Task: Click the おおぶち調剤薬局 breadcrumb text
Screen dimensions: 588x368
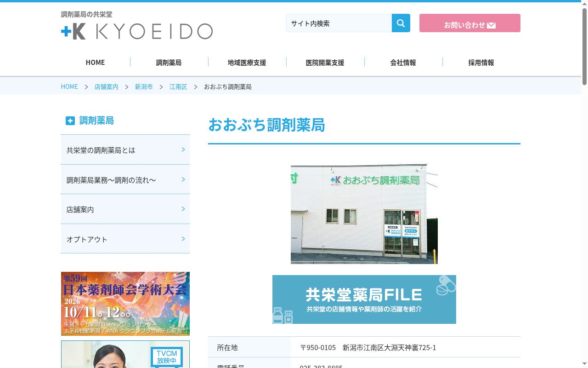Action: [228, 86]
